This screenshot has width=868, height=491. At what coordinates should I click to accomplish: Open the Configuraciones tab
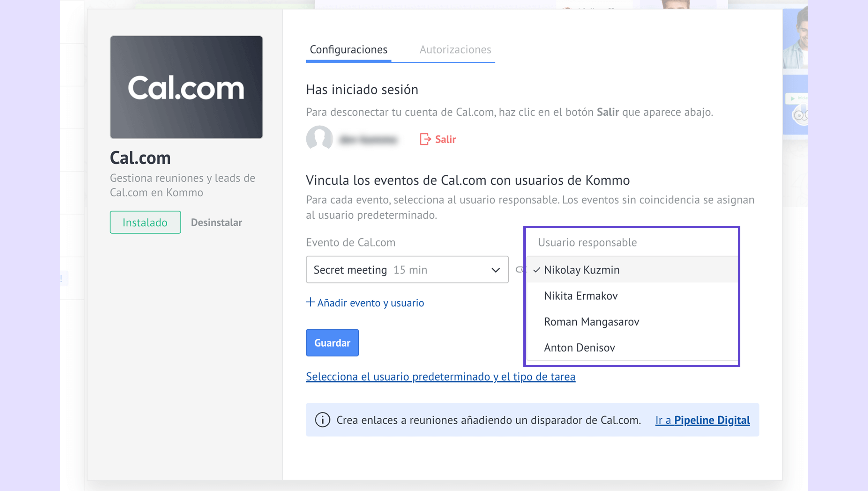tap(348, 49)
